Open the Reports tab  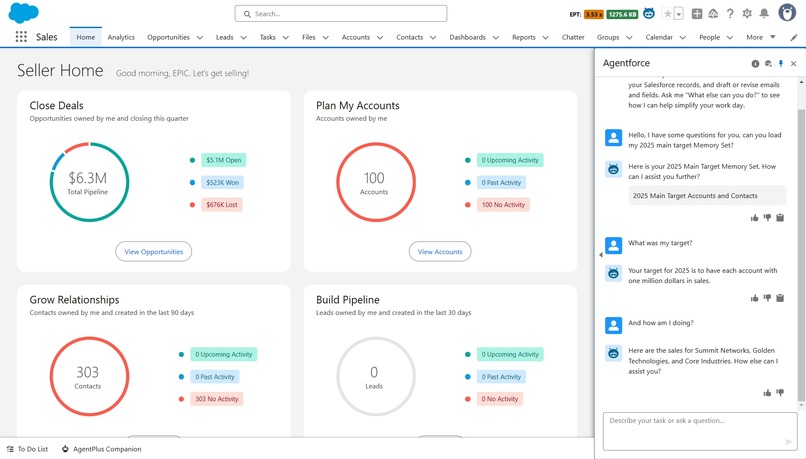tap(524, 38)
